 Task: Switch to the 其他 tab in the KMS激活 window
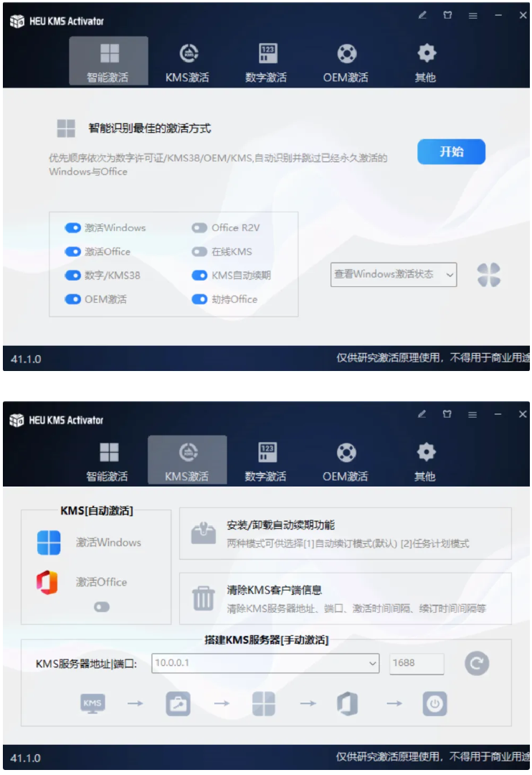(x=426, y=461)
